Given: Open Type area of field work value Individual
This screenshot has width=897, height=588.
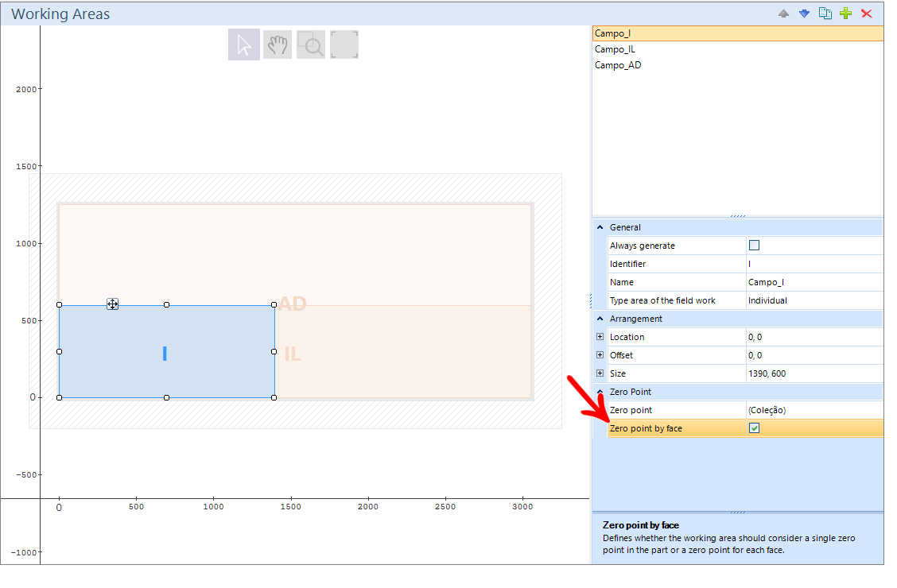Looking at the screenshot, I should pos(814,300).
